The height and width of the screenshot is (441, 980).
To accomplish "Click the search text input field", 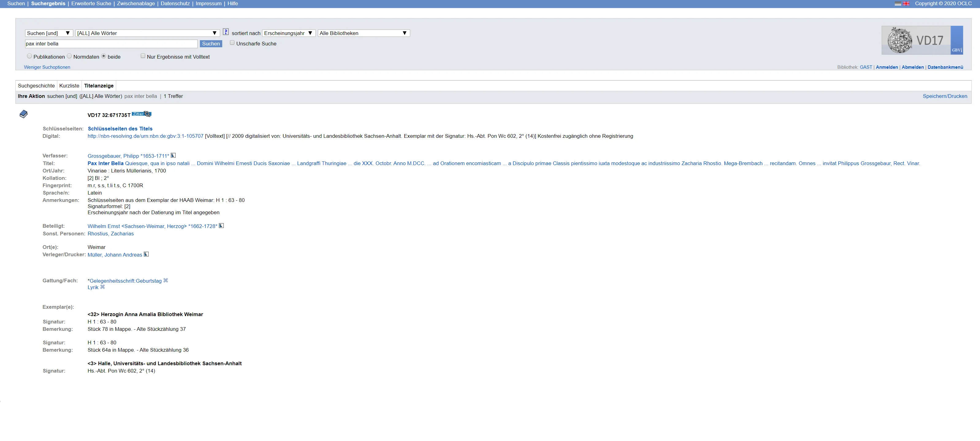I will click(111, 44).
